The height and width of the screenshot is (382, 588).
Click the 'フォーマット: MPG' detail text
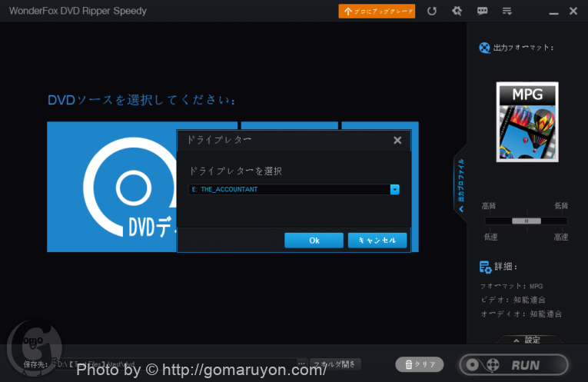pyautogui.click(x=511, y=286)
